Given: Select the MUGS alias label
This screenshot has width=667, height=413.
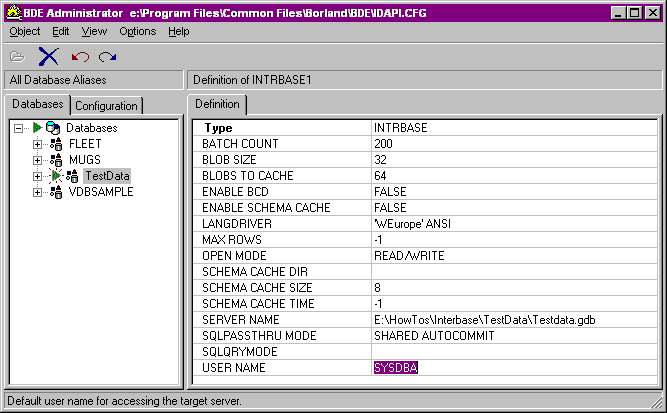Looking at the screenshot, I should (85, 160).
